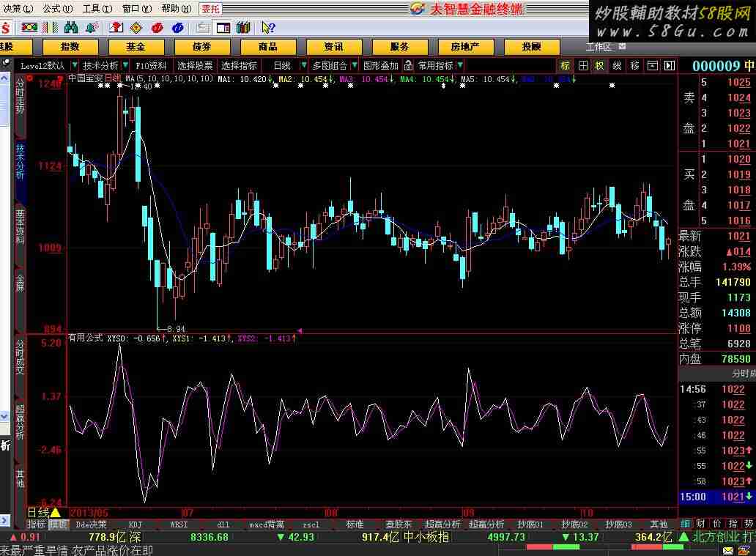This screenshot has width=756, height=556.
Task: Click the 债券 yellow category button
Action: (x=201, y=47)
